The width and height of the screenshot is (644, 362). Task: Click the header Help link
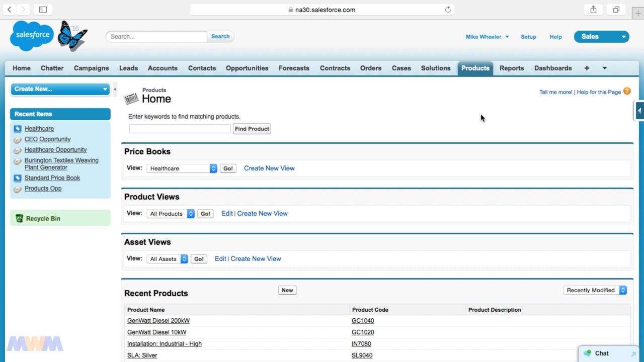click(555, 37)
